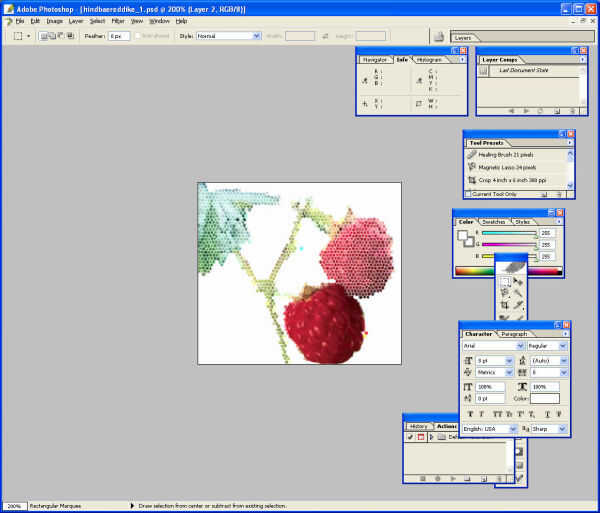
Task: Click Play selection in Actions palette
Action: tap(453, 479)
